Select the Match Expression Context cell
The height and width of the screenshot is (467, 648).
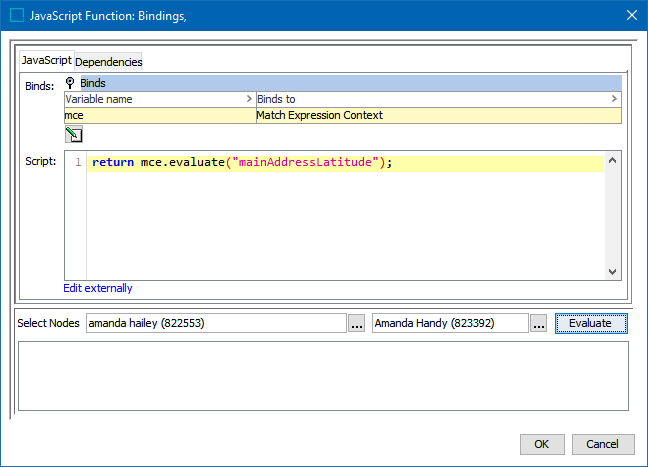(x=438, y=115)
